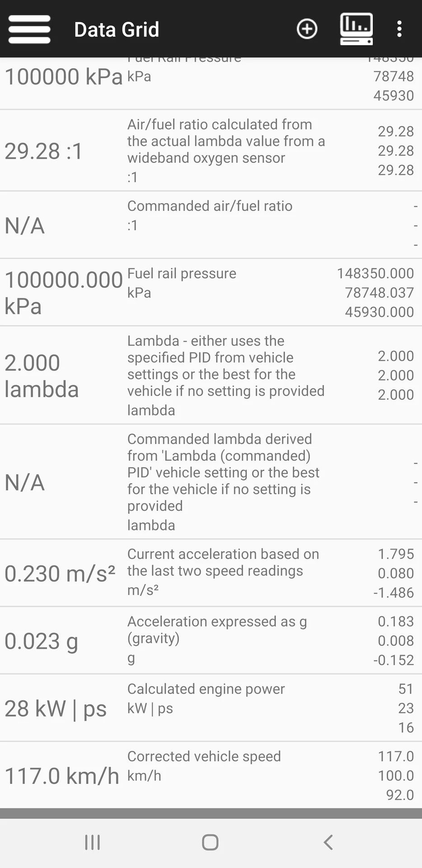Open the three-dot overflow menu
The image size is (422, 868).
tap(399, 29)
